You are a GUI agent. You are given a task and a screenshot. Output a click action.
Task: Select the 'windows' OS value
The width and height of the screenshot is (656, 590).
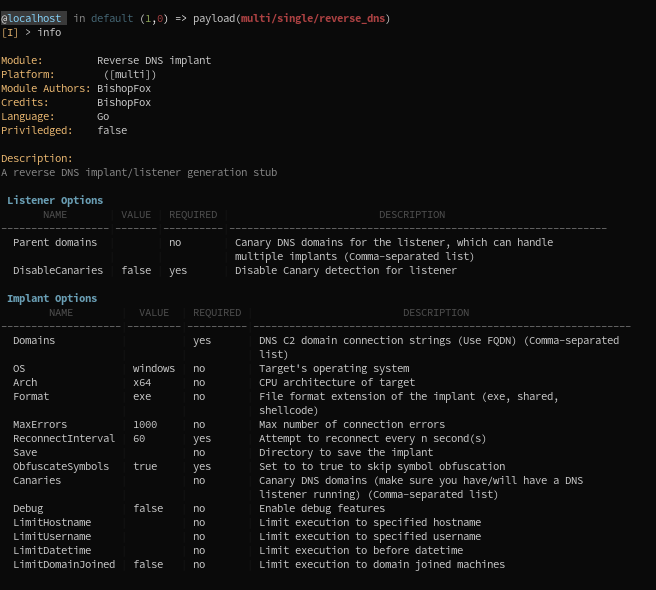154,368
